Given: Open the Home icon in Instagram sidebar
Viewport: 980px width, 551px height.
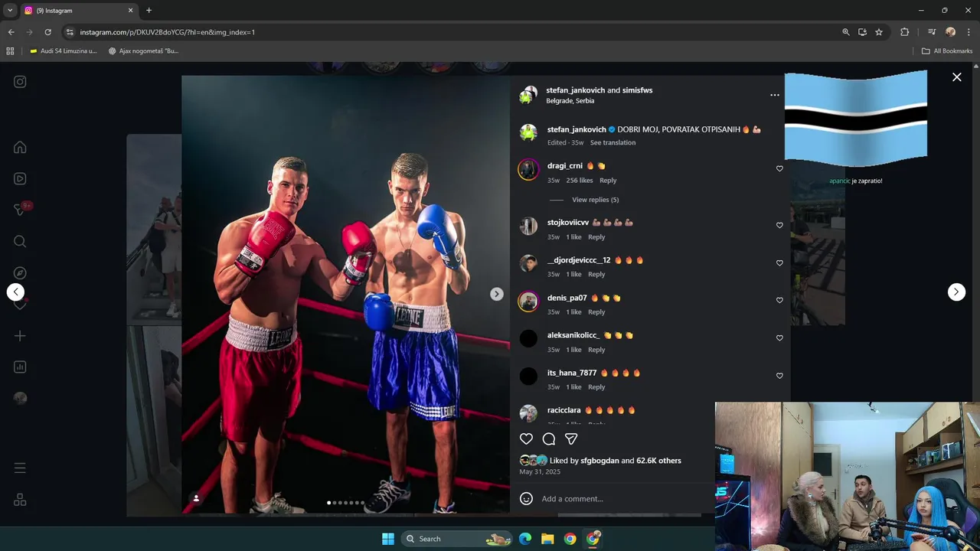Looking at the screenshot, I should (20, 147).
